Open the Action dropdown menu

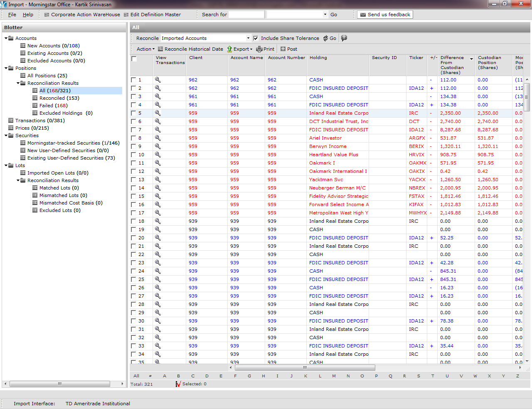[145, 49]
